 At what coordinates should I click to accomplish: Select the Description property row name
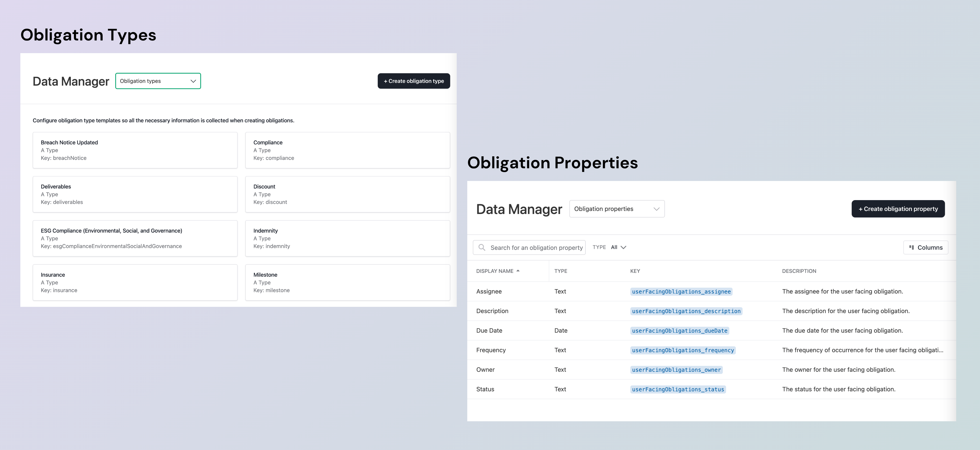(492, 311)
